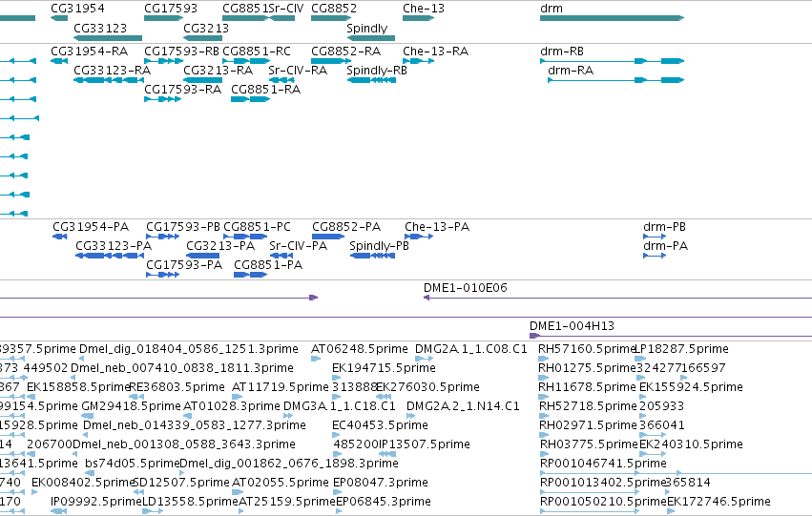
Task: Click EST AT01028.3prime
Action: point(188,416)
